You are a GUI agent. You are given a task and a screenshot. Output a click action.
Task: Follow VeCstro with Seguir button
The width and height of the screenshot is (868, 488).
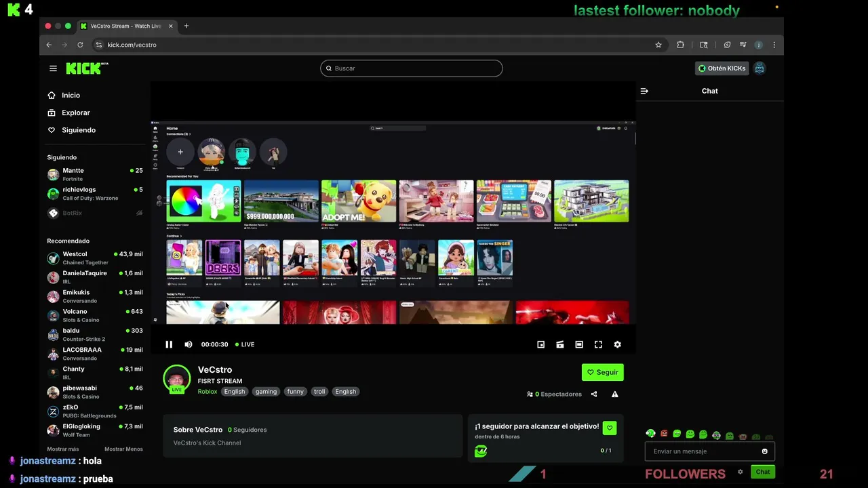(603, 372)
